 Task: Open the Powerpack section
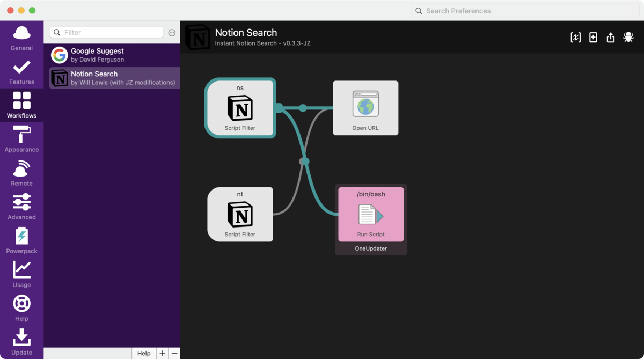[x=21, y=240]
